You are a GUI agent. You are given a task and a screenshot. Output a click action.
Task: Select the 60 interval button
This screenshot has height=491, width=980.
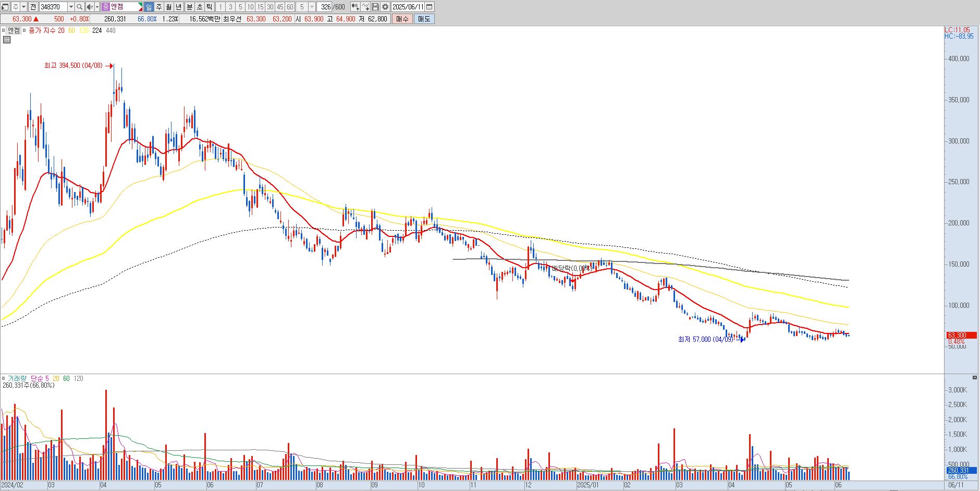pos(290,7)
